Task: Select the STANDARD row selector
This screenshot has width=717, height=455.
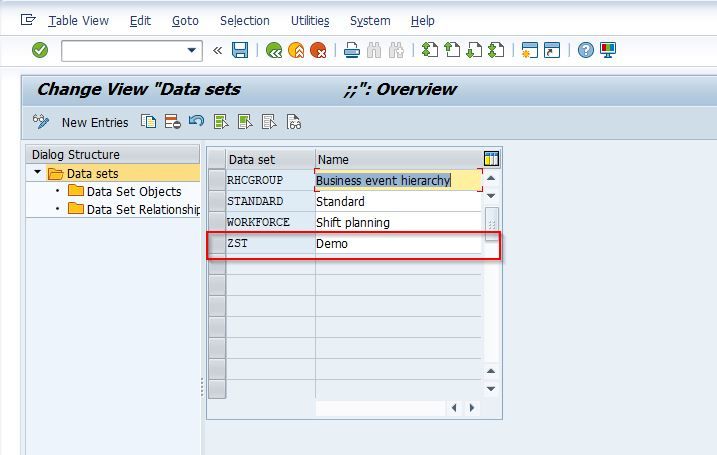Action: (217, 201)
